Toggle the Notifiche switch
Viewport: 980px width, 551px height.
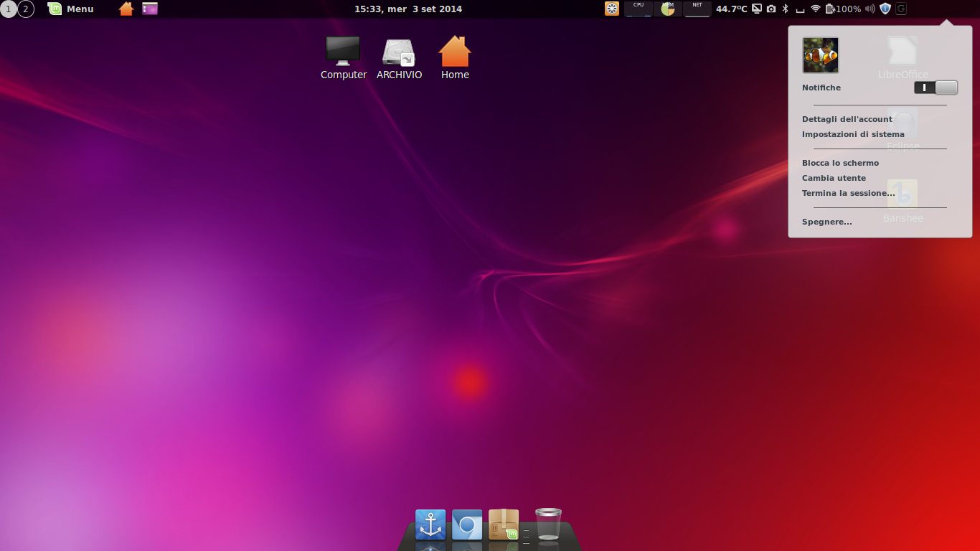pos(936,88)
